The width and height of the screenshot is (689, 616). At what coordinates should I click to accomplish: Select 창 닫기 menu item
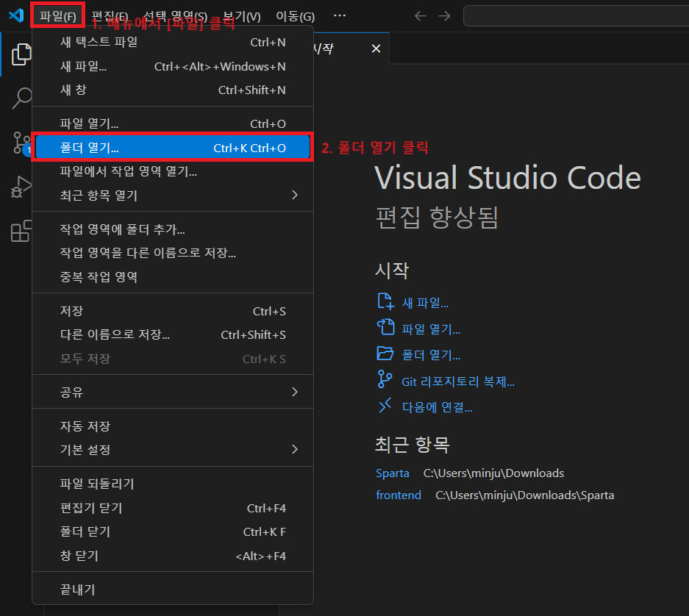(x=173, y=556)
